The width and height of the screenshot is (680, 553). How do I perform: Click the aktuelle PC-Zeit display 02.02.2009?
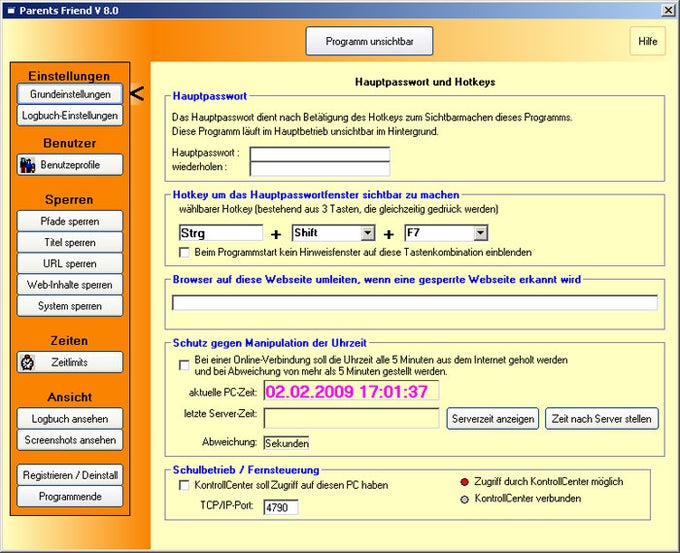(351, 391)
